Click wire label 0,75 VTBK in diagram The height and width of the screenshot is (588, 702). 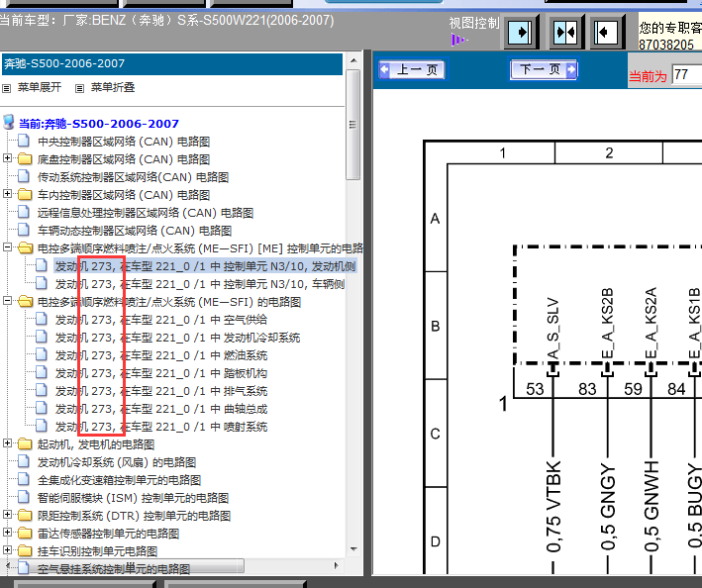tap(553, 507)
